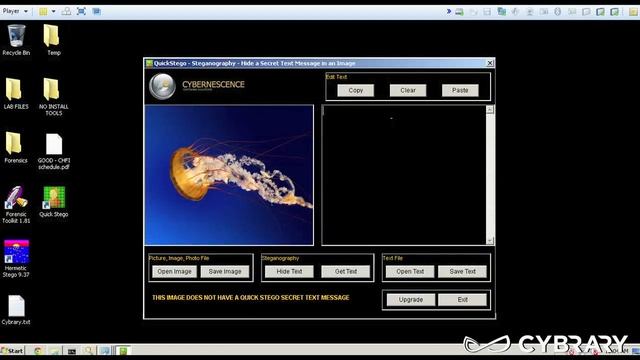Click the bluetooth device icon in player toolbar
Screen dimensions: 640x360
(x=558, y=12)
